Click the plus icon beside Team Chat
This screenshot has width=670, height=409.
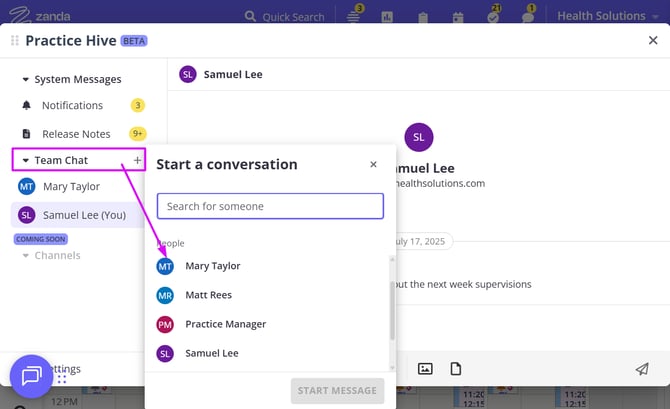[137, 161]
